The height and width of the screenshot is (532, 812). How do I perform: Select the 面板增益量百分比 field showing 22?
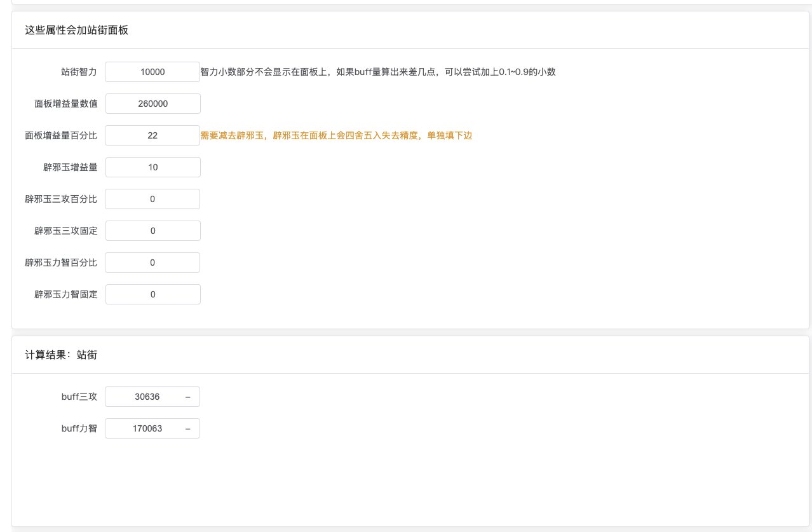(x=152, y=135)
